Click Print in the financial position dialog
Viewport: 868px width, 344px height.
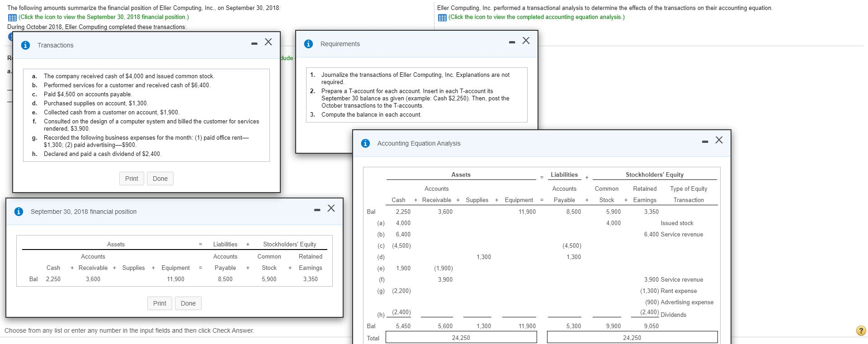point(160,303)
